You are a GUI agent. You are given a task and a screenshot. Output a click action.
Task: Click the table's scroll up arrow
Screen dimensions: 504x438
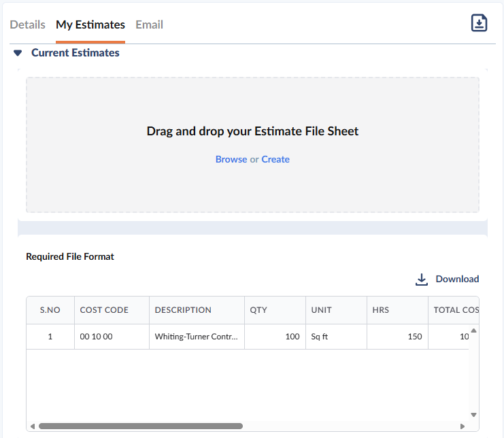tap(473, 331)
